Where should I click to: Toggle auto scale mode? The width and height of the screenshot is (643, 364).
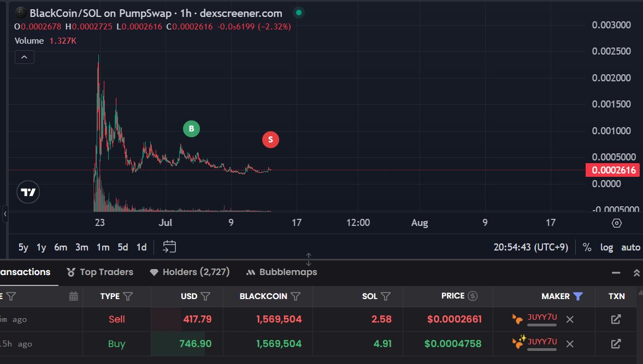tap(630, 247)
